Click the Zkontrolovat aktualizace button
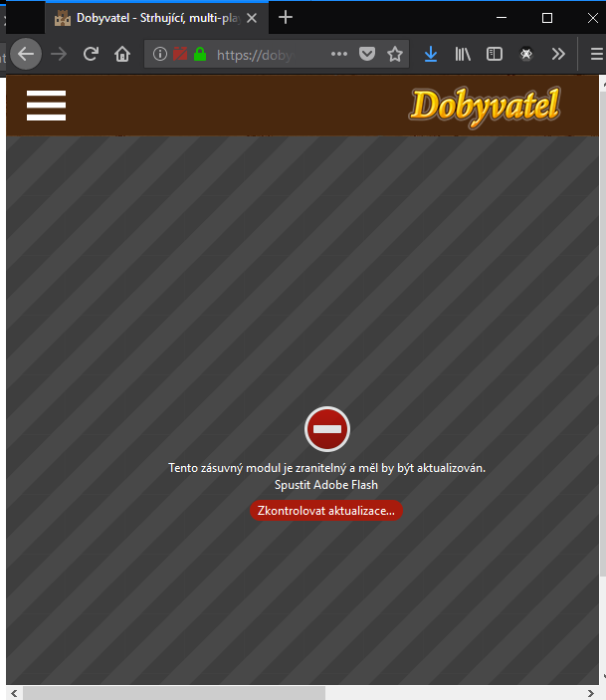The height and width of the screenshot is (700, 606). point(326,510)
